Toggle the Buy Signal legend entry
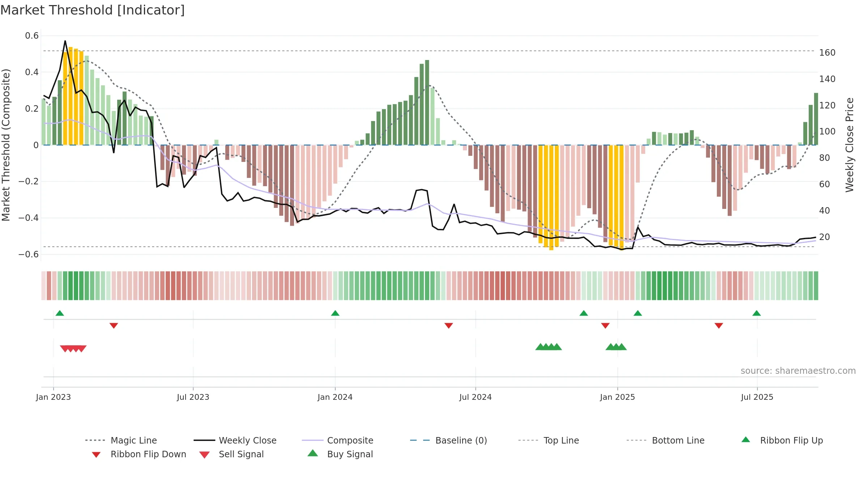 (340, 454)
